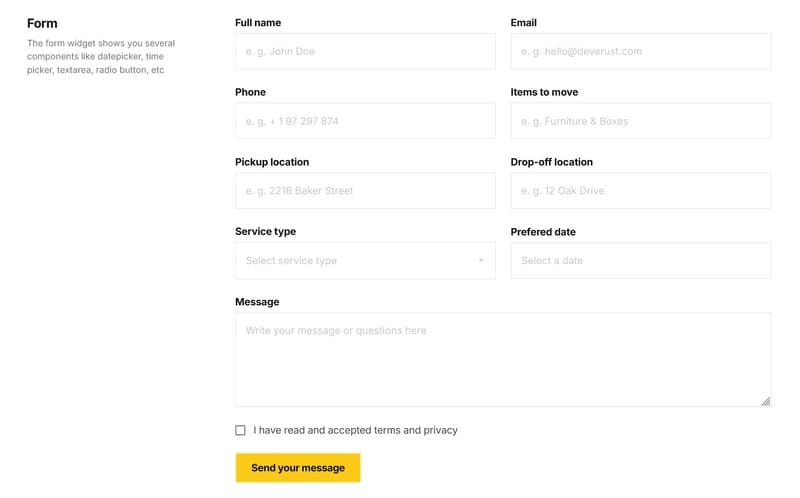This screenshot has width=800, height=498.
Task: Click the Message textarea resize handle
Action: click(765, 401)
